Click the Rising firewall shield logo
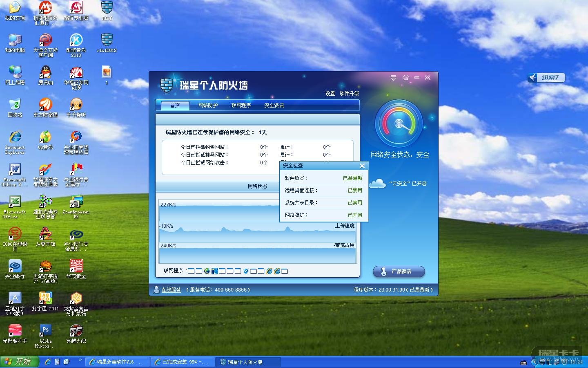Viewport: 588px width, 368px height. [166, 85]
